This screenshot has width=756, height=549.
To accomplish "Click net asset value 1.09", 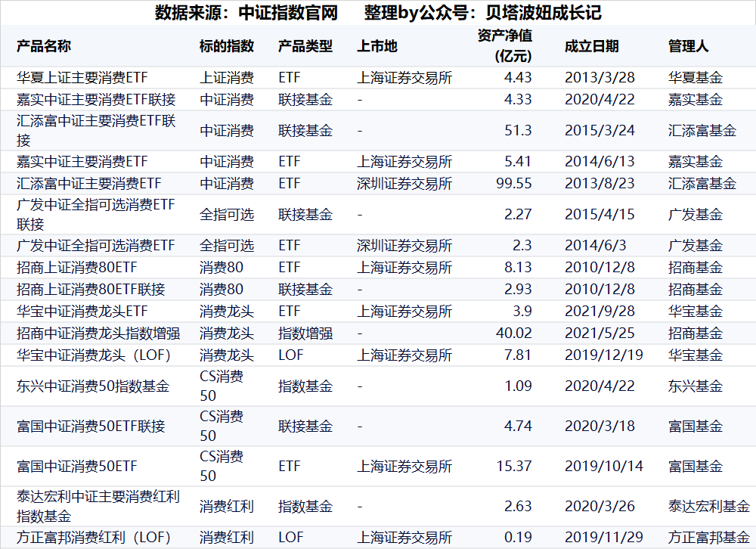I will 518,386.
